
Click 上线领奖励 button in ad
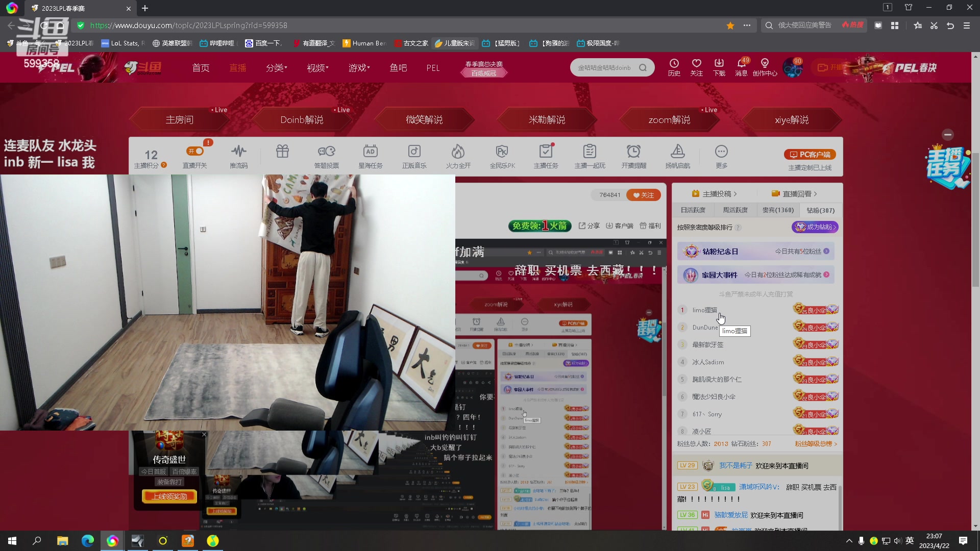coord(169,496)
